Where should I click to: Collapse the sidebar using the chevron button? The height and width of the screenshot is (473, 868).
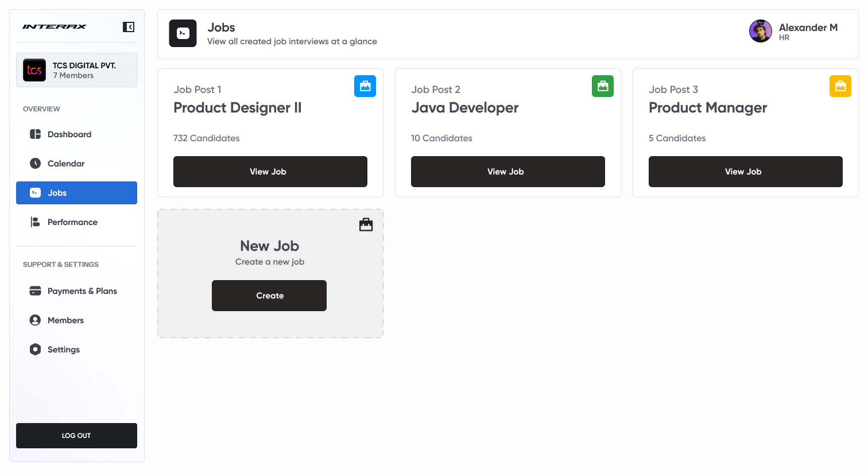[129, 26]
